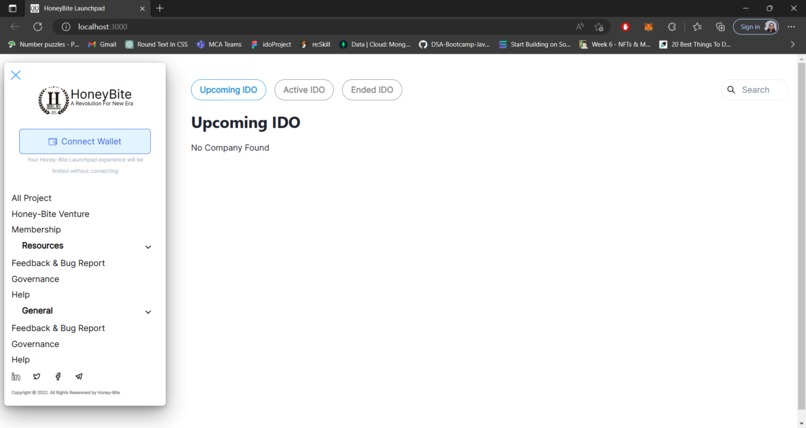The width and height of the screenshot is (806, 428).
Task: Open the Number puzzles bookmark
Action: click(44, 45)
